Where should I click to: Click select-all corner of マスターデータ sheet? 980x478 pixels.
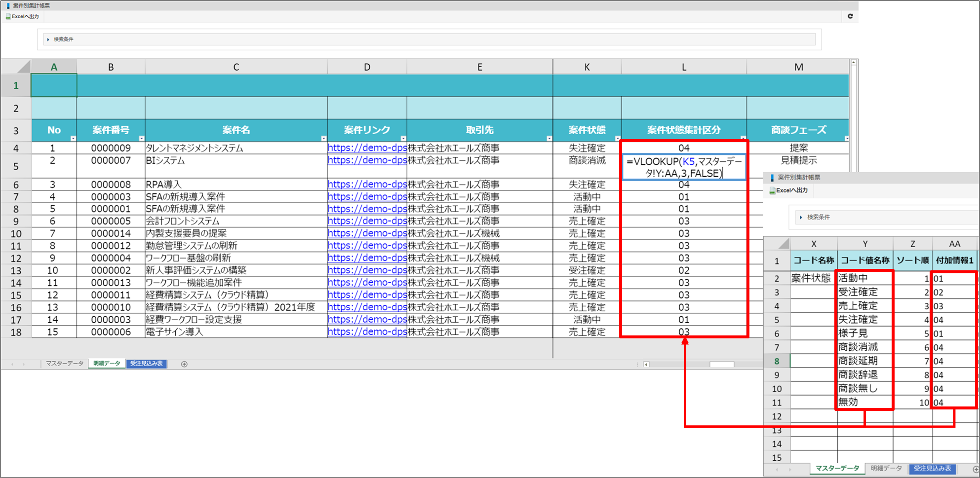point(777,244)
